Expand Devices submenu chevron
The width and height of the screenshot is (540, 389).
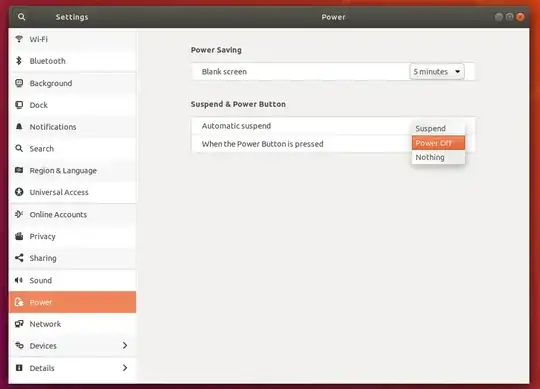125,345
